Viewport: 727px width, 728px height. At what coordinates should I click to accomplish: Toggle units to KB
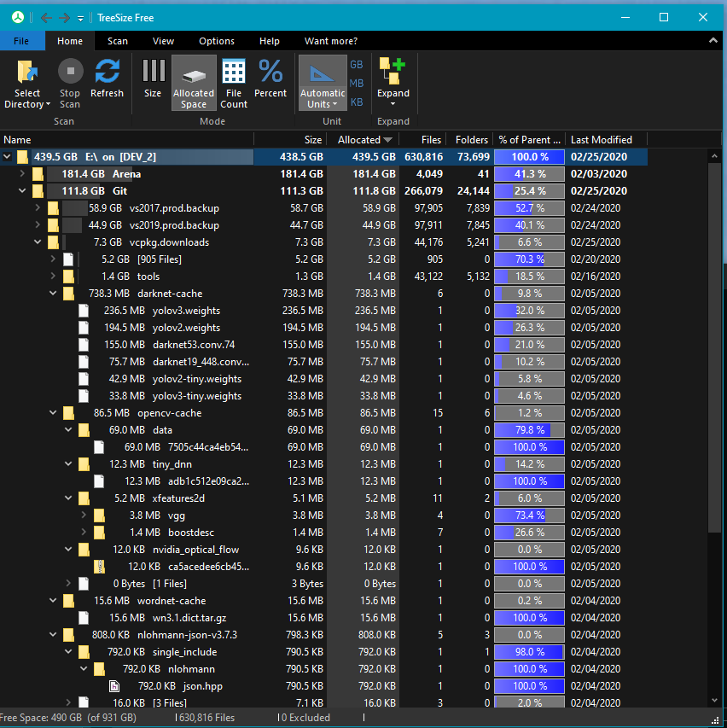(x=357, y=100)
